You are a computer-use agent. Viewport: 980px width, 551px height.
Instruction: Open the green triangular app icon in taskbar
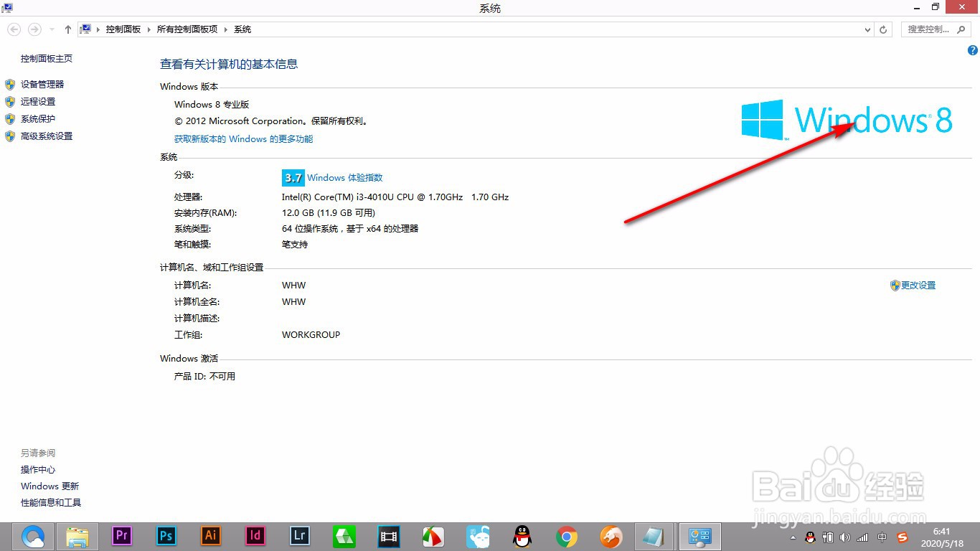tap(344, 536)
